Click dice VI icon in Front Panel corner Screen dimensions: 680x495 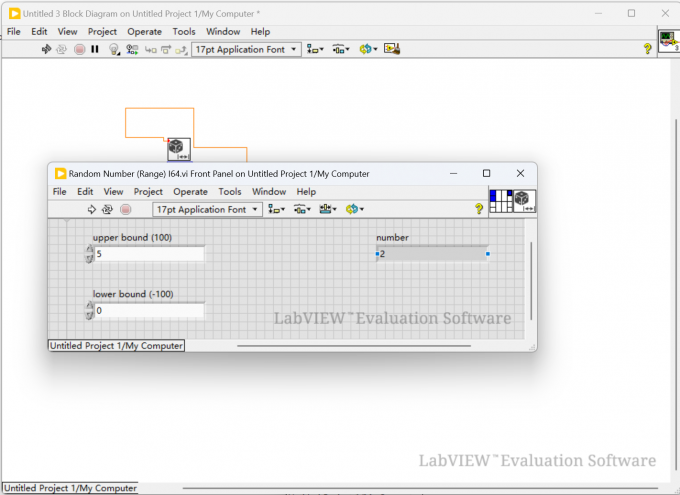click(x=524, y=201)
